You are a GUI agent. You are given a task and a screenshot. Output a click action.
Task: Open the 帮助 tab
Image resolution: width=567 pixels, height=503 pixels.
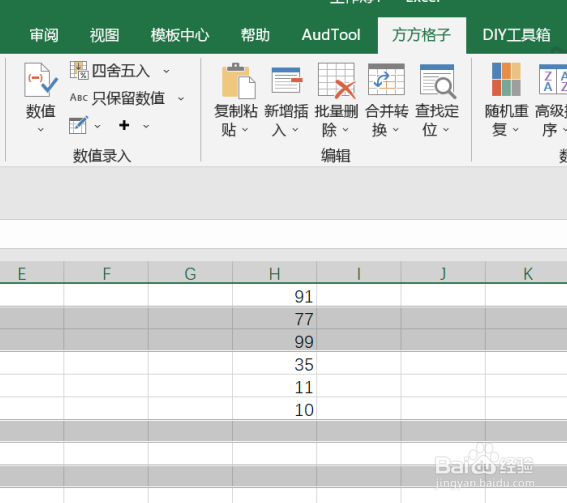click(255, 35)
